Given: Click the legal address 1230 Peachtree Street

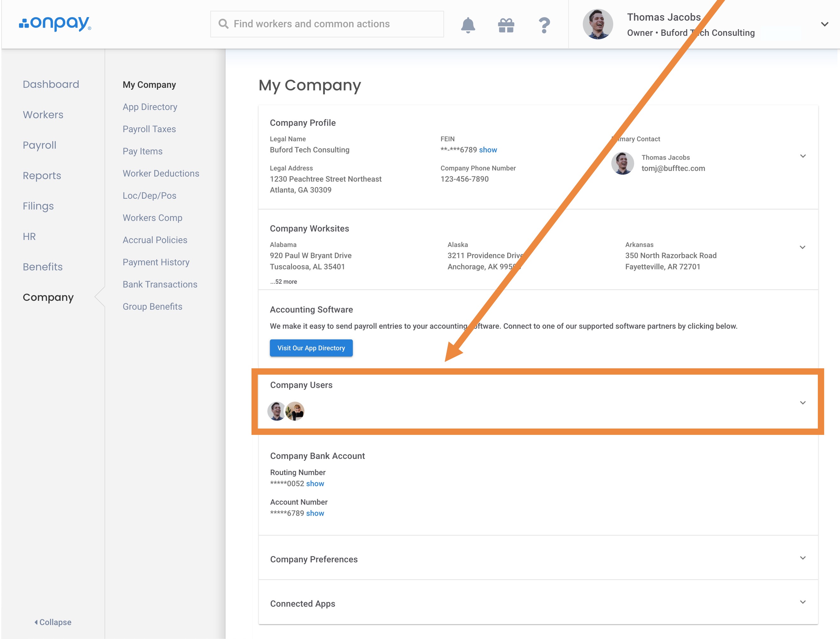Looking at the screenshot, I should 325,184.
